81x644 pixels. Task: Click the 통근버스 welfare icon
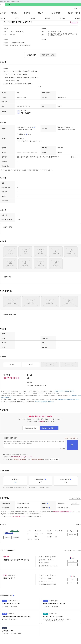click(x=10, y=252)
